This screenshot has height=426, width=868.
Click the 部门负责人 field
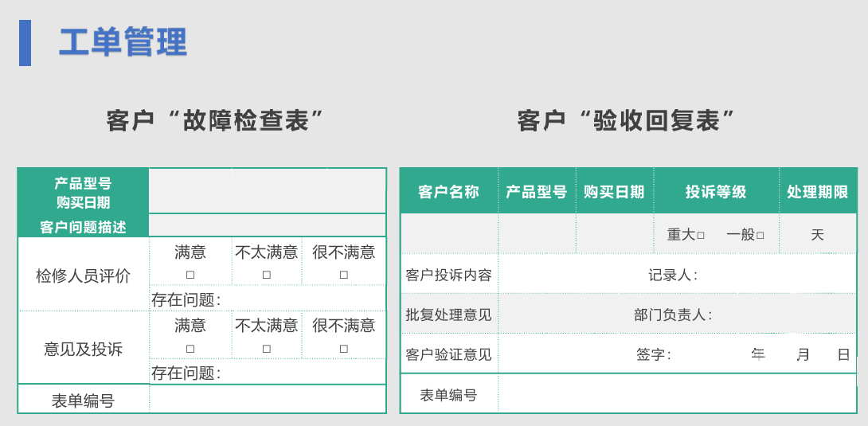coord(678,315)
